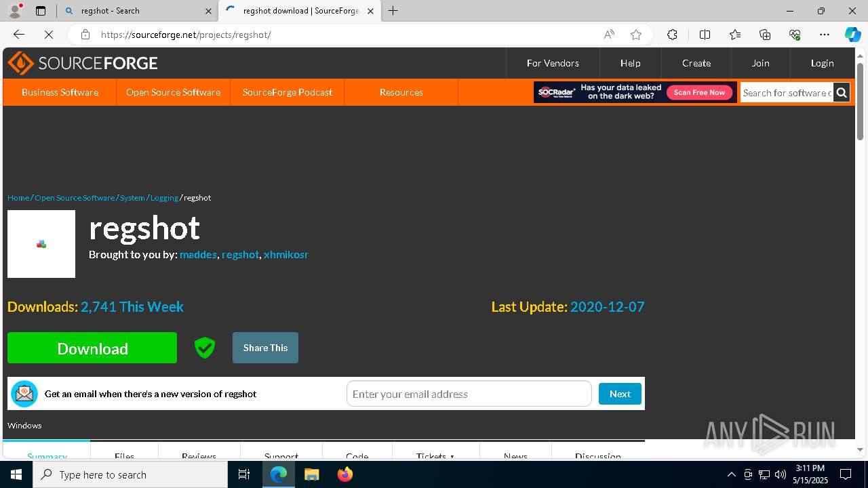This screenshot has width=868, height=488.
Task: Open the Collections icon
Action: pyautogui.click(x=765, y=35)
